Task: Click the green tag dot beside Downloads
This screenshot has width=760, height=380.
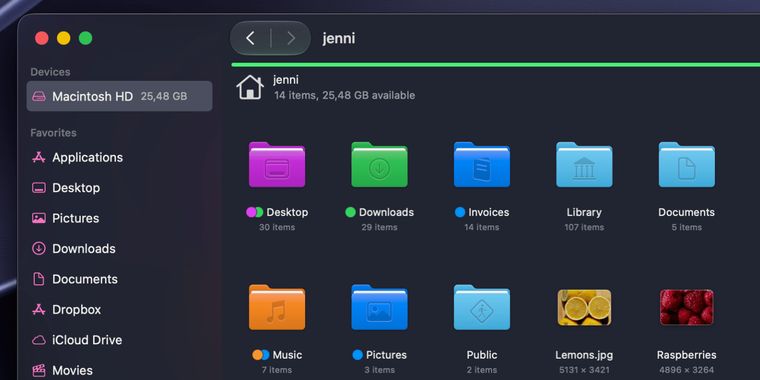Action: coord(350,212)
